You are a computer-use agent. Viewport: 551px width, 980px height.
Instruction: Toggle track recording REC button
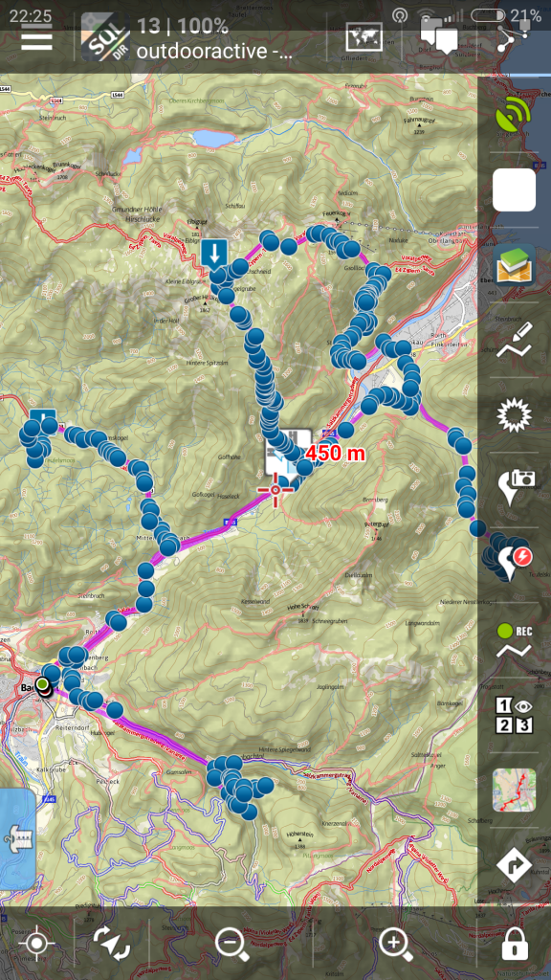(x=514, y=640)
